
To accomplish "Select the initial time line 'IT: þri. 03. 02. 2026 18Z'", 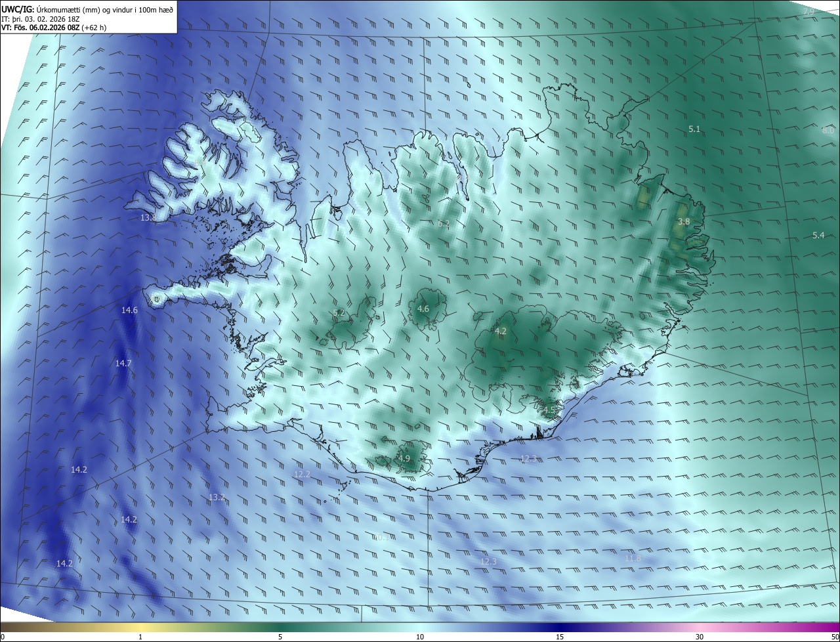I will (40, 18).
